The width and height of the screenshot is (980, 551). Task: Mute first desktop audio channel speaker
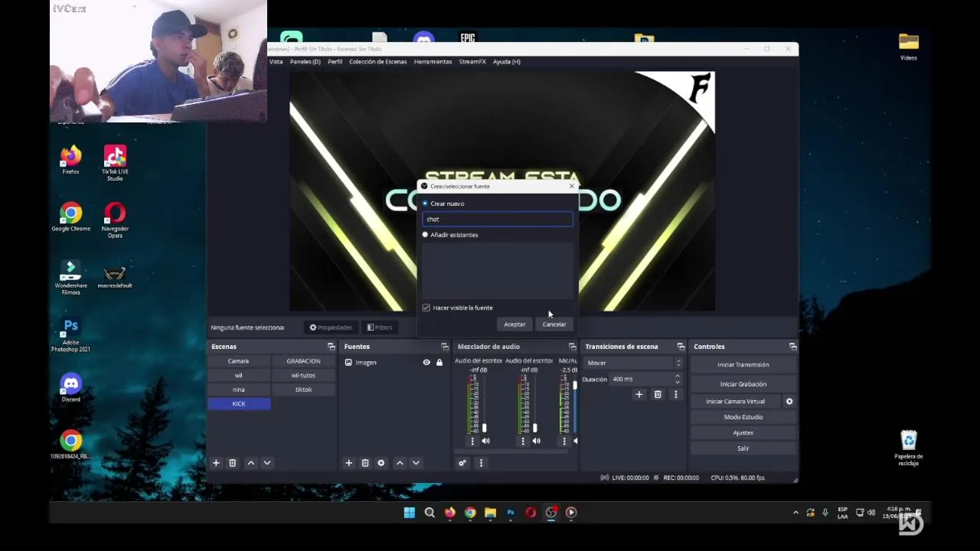coord(485,441)
